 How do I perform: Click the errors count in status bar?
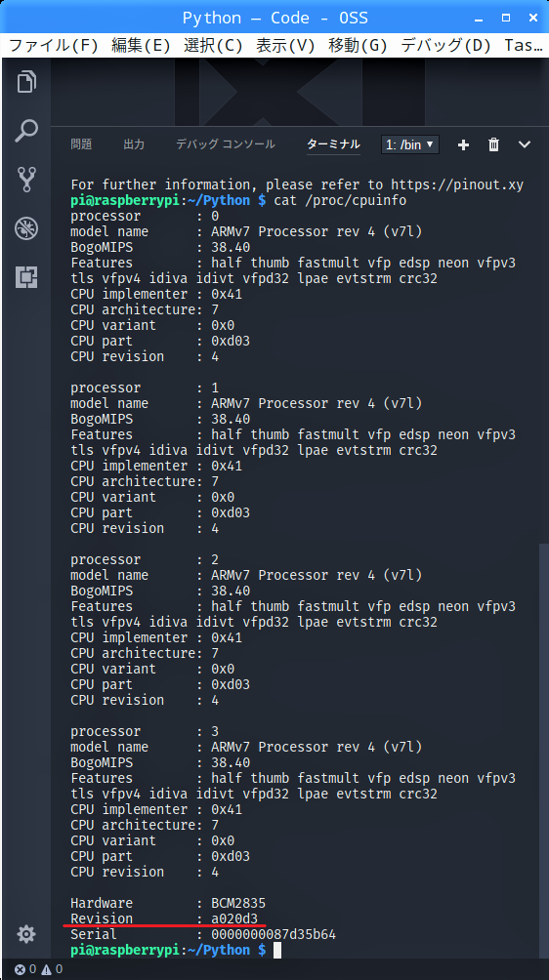click(25, 969)
